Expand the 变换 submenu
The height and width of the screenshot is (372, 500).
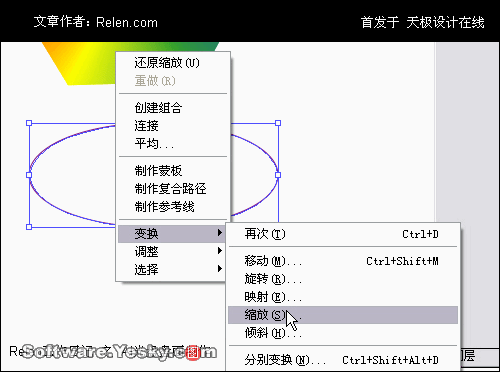click(172, 234)
